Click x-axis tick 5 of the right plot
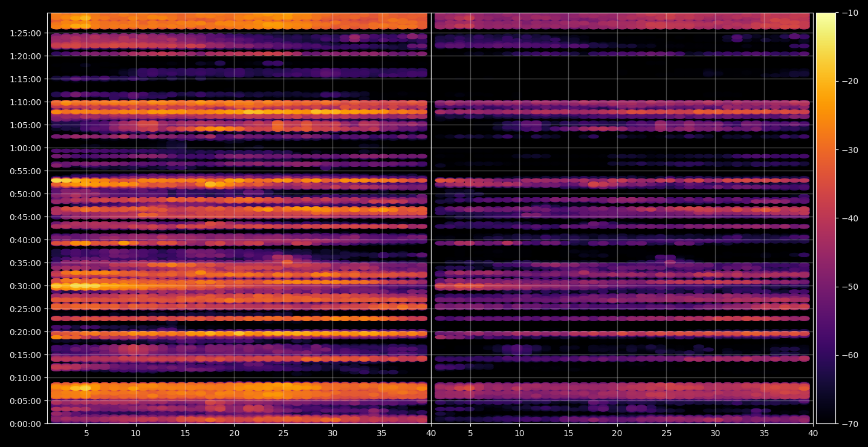The image size is (868, 447). (470, 433)
